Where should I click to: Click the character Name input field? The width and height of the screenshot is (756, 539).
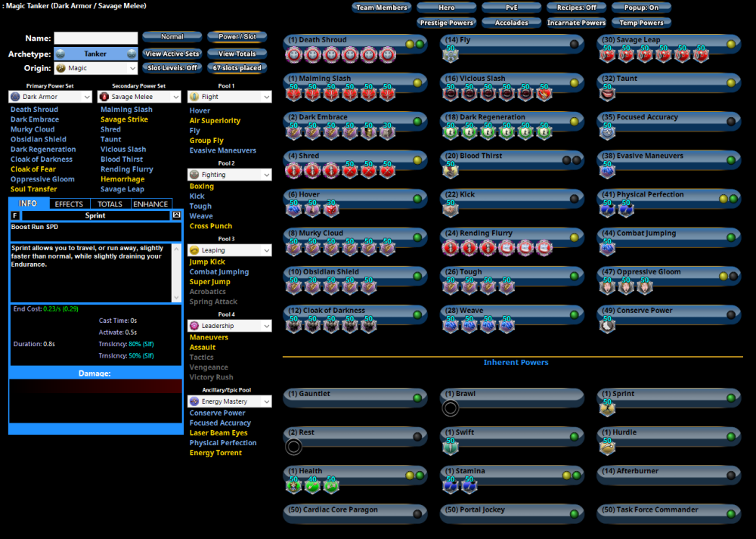(96, 38)
